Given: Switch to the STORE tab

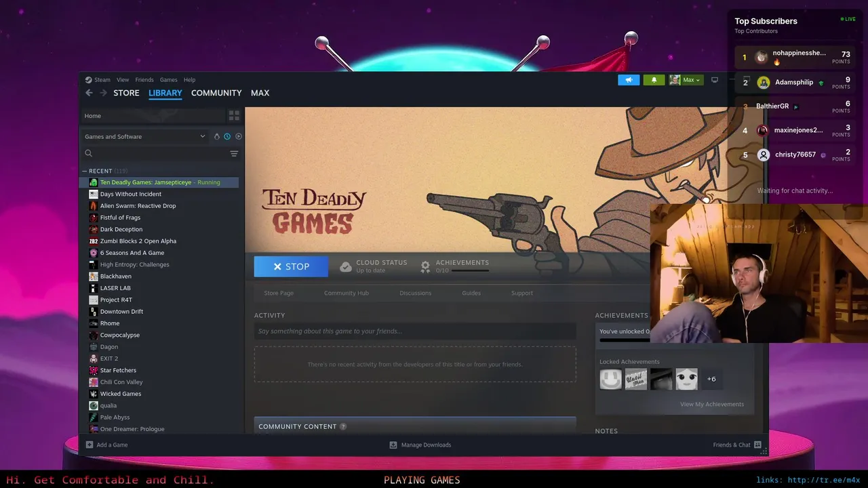Looking at the screenshot, I should click(126, 93).
